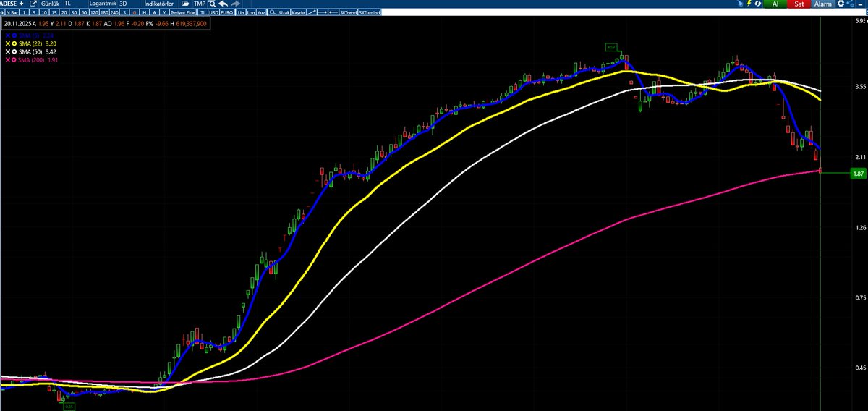The height and width of the screenshot is (411, 868).
Task: Click the 0.32 low marker on chart
Action: (69, 407)
